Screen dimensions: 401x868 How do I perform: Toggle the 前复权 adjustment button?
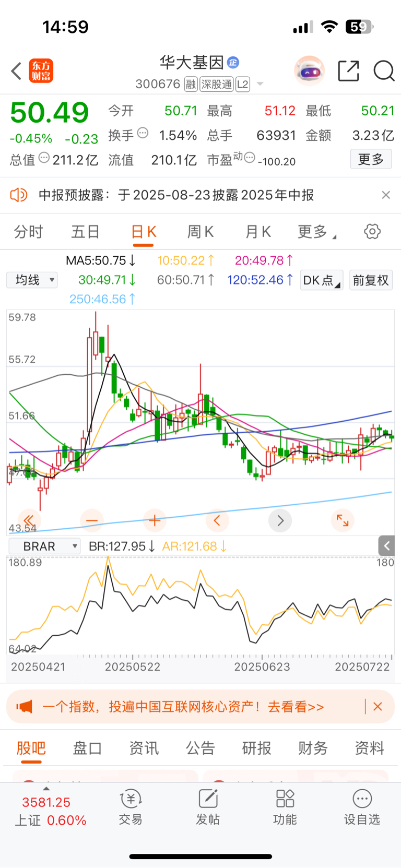[x=371, y=280]
